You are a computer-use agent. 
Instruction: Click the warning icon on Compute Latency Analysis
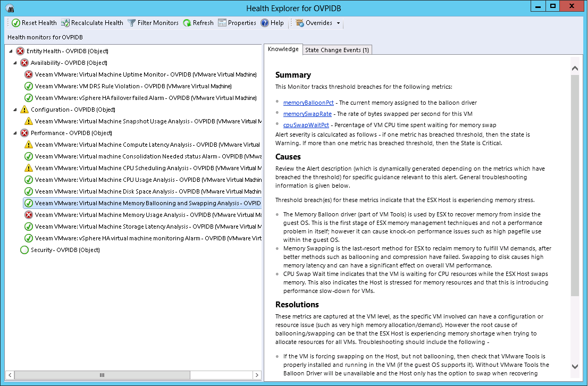click(29, 145)
